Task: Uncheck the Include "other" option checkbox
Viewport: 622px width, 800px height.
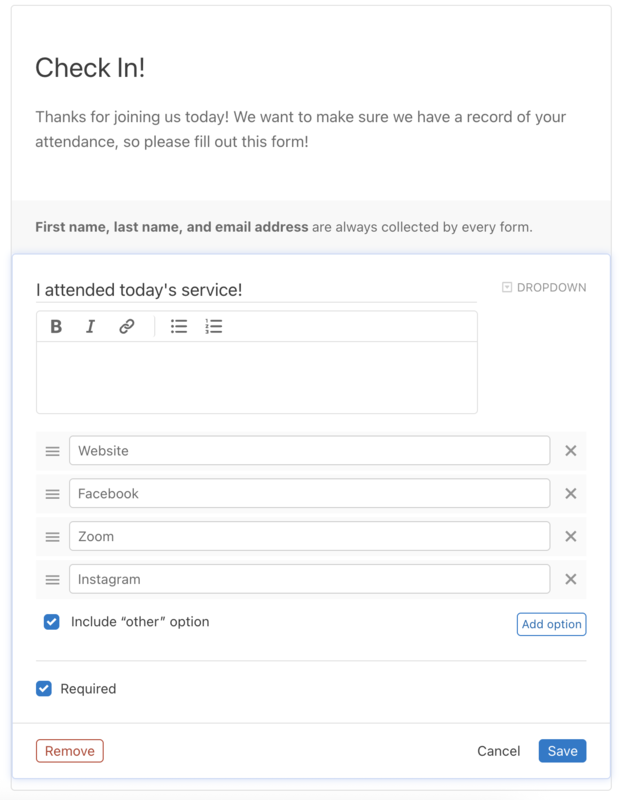Action: click(x=52, y=622)
